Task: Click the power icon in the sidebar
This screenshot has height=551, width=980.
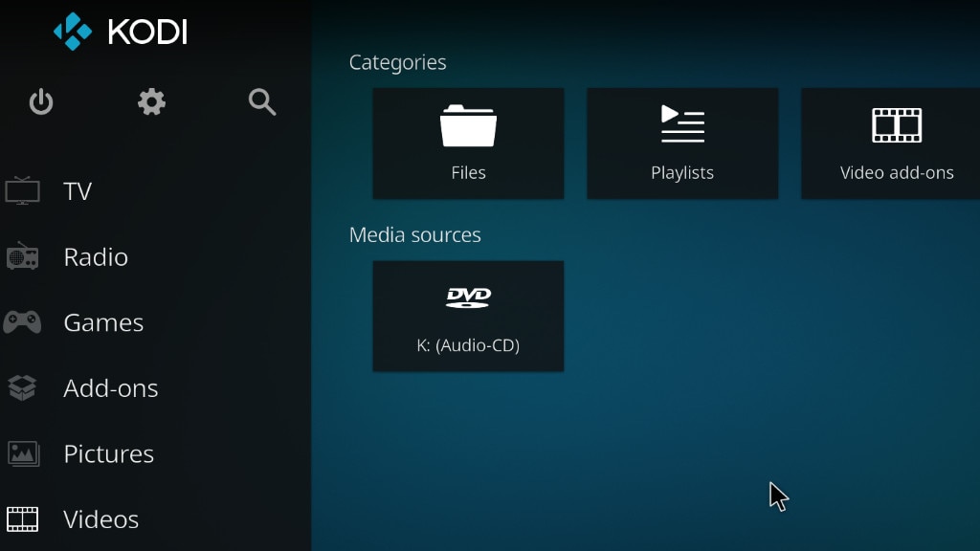Action: click(41, 101)
